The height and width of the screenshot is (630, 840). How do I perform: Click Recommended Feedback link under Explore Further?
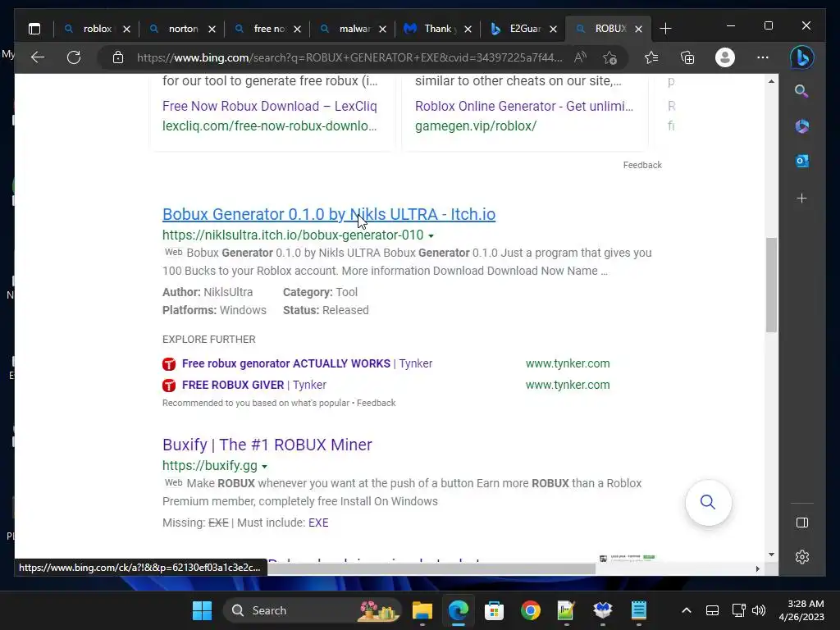tap(376, 403)
